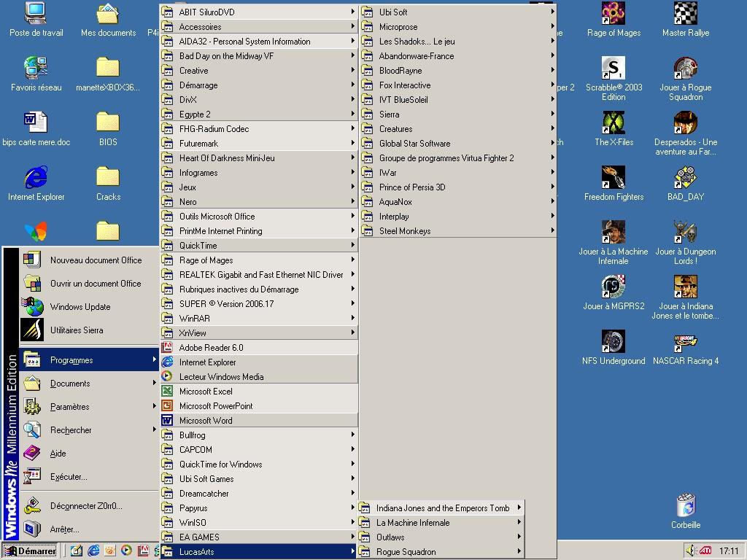The width and height of the screenshot is (747, 560).
Task: Click the Internet Explorer quick launch icon
Action: point(93,551)
